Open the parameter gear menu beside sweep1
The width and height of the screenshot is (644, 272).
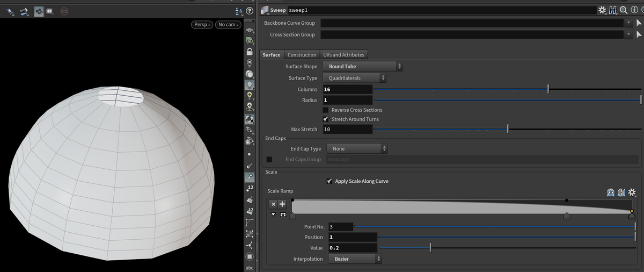tap(602, 10)
